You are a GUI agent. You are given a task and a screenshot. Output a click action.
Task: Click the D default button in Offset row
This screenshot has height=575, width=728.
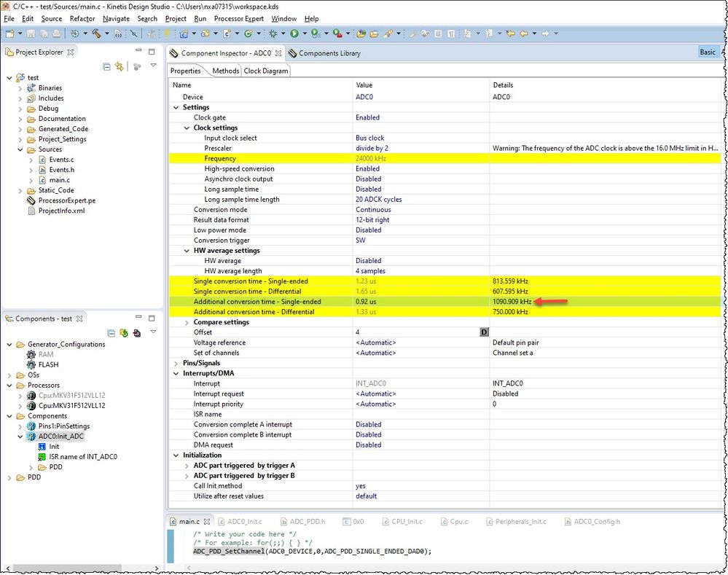pyautogui.click(x=484, y=332)
